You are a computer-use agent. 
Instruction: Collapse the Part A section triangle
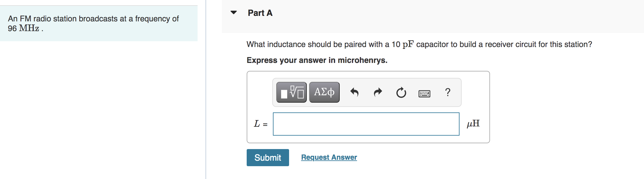[x=234, y=13]
